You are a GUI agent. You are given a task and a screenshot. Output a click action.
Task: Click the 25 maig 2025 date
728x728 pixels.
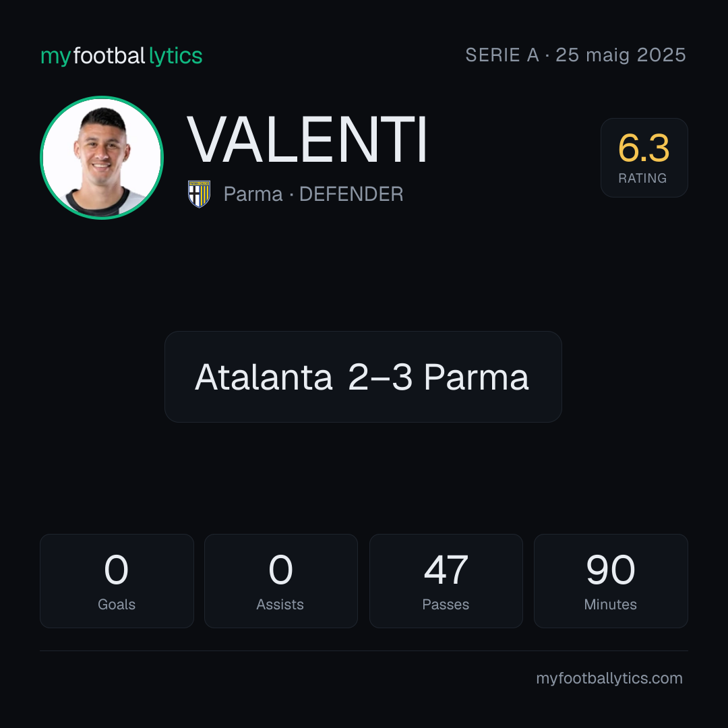point(621,55)
